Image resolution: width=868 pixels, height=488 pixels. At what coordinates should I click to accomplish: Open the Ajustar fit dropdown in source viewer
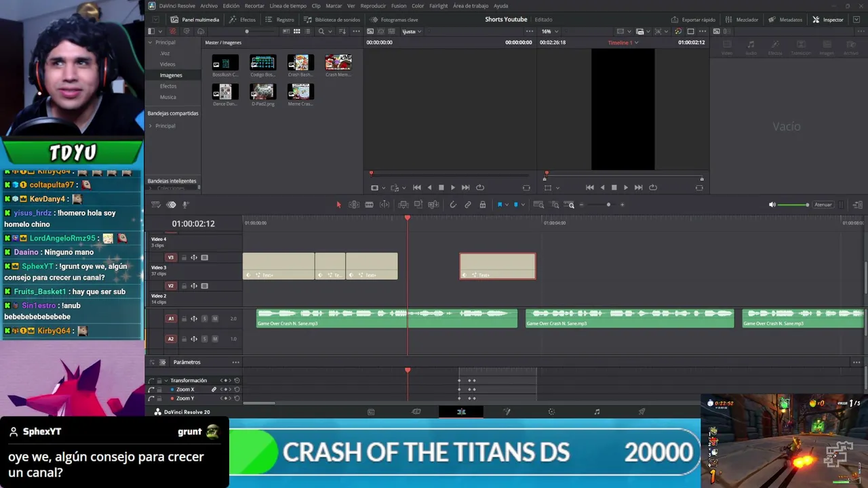tap(412, 31)
